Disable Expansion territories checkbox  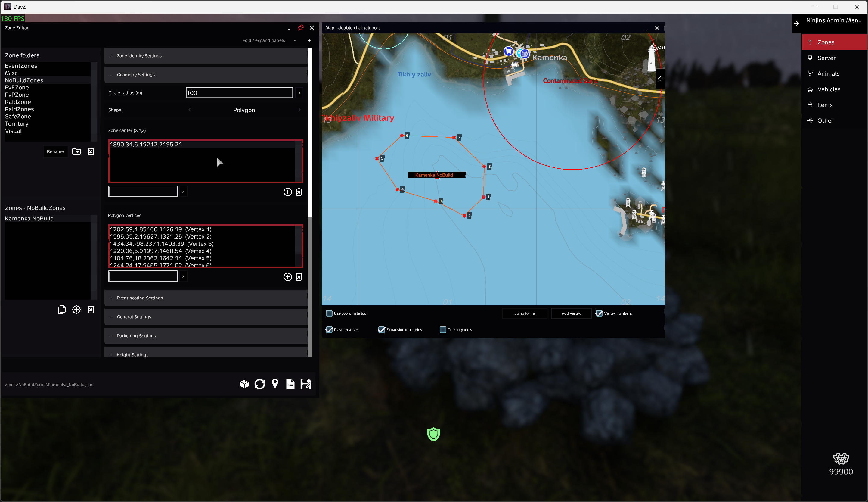coord(381,330)
